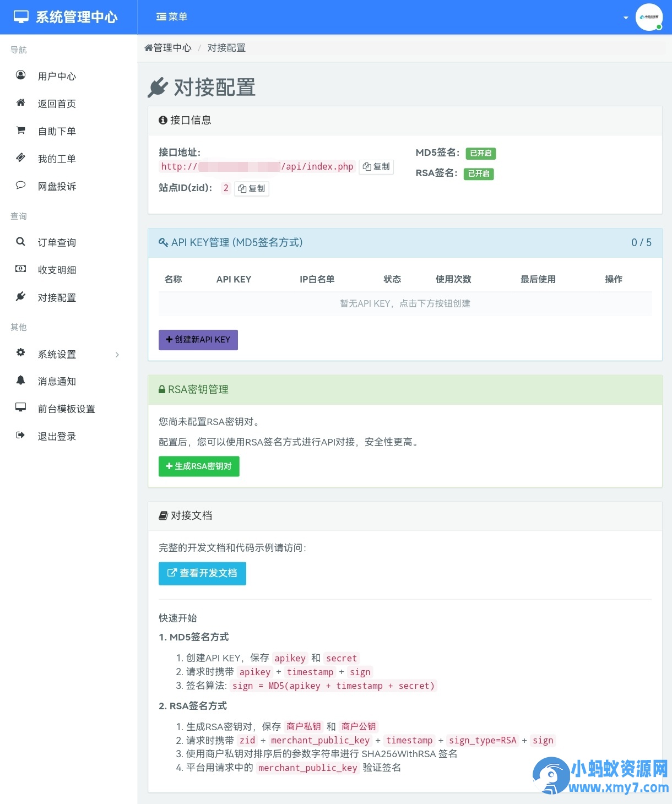
Task: Click the 2. RSA签名方式 heading
Action: 193,706
